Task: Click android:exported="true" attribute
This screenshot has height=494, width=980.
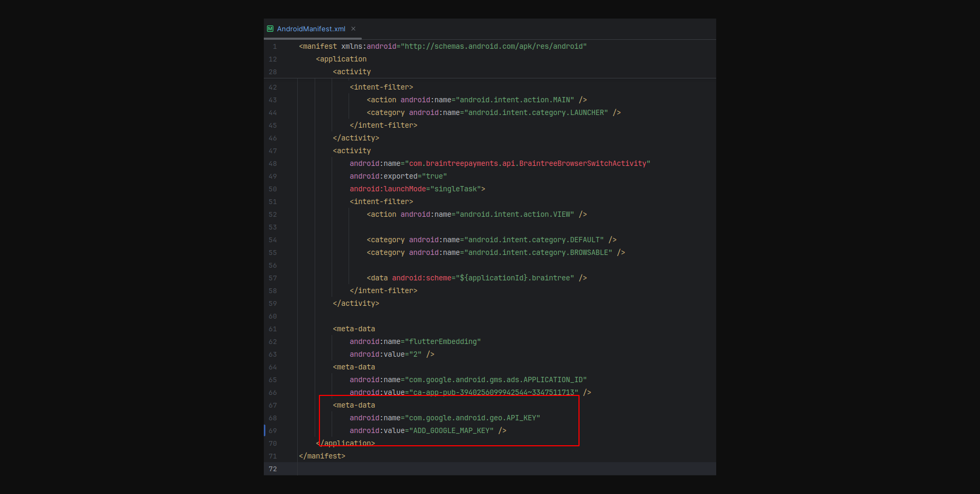Action: (398, 177)
